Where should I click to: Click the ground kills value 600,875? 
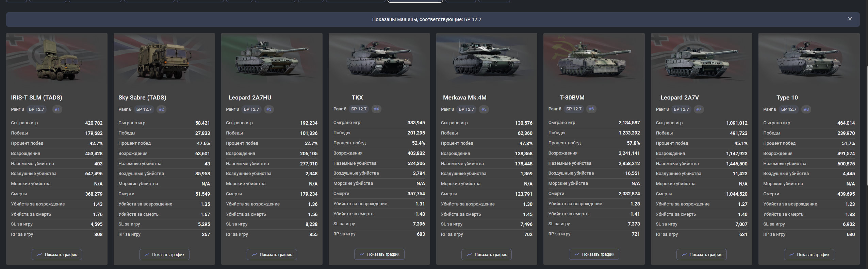(x=846, y=164)
